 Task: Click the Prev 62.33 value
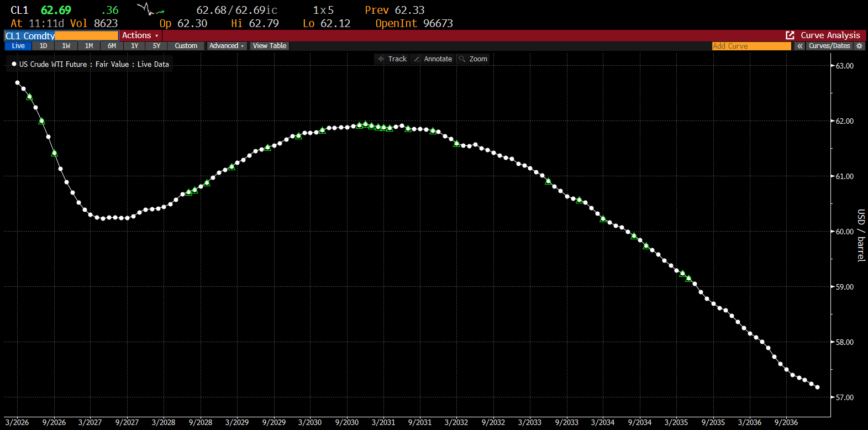point(394,10)
